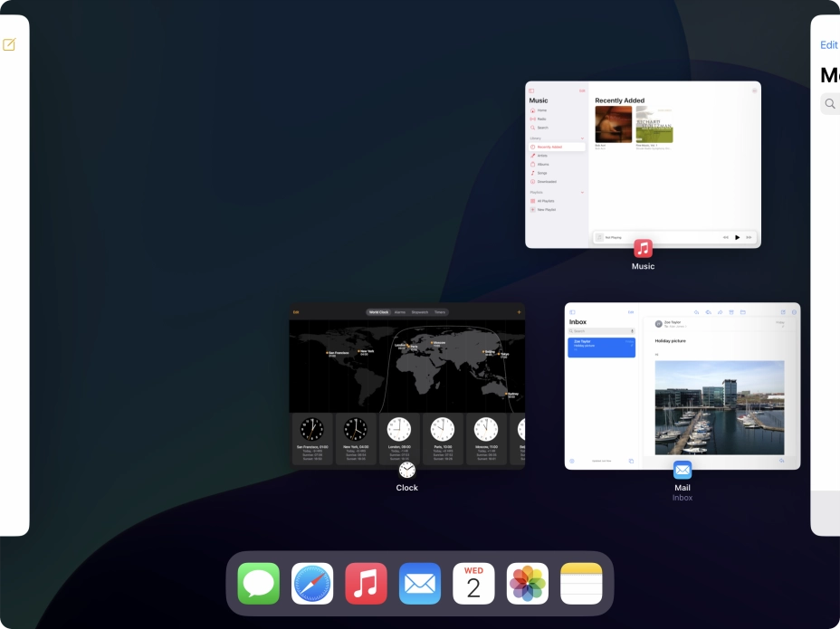This screenshot has width=840, height=629.
Task: Select the Zoe Taylor email in the Inbox
Action: (601, 348)
